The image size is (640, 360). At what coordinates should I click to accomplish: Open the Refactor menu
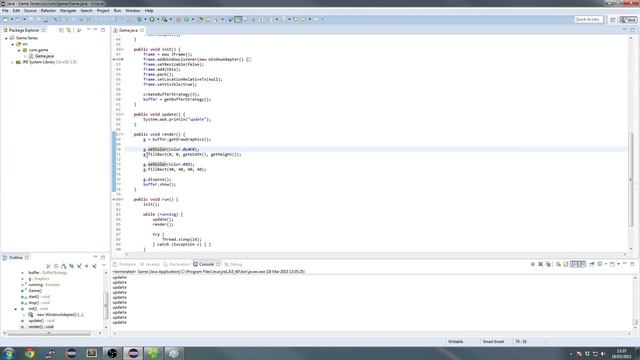point(48,11)
